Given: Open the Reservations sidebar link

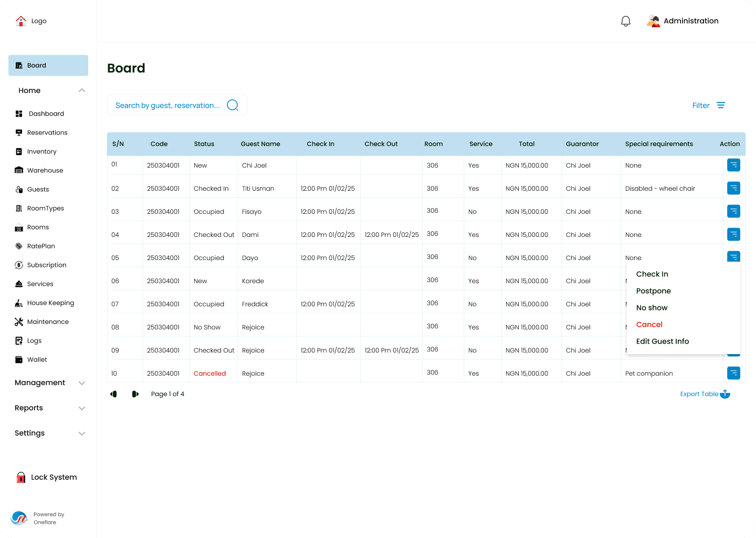Looking at the screenshot, I should (x=47, y=132).
